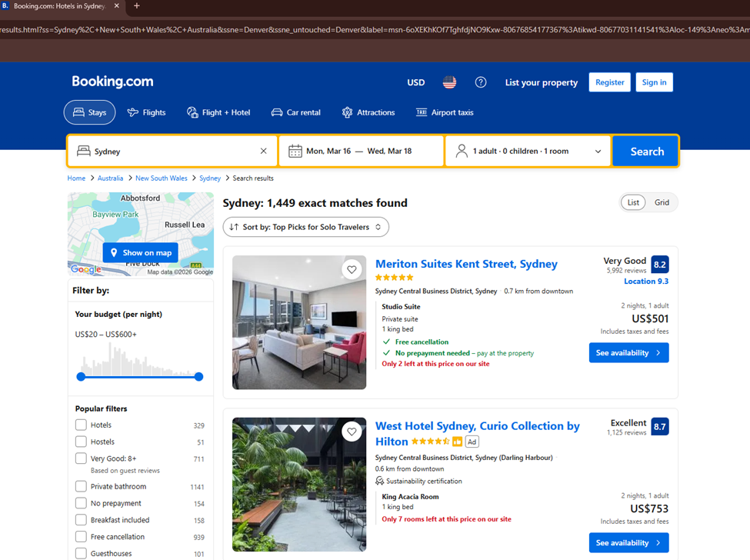Click the person icon in guests field
The height and width of the screenshot is (560, 750).
coord(462,151)
